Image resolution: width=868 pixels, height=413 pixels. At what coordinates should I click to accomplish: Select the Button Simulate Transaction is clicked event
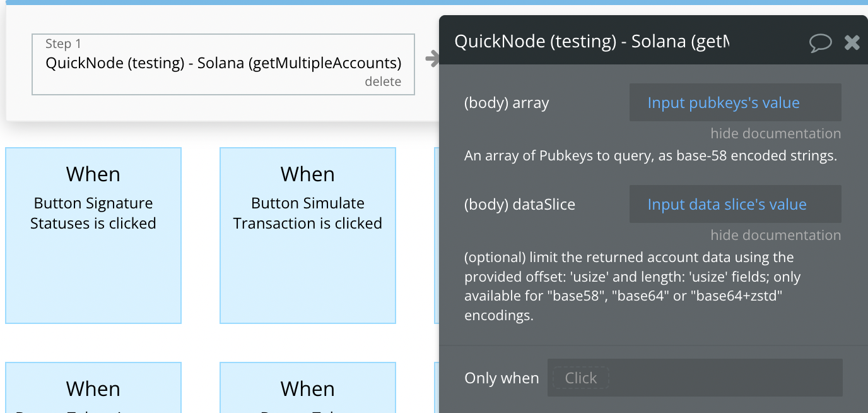[x=308, y=236]
